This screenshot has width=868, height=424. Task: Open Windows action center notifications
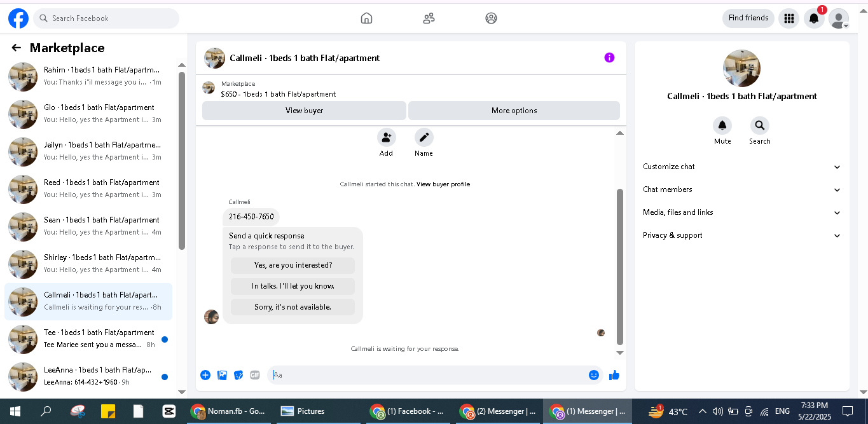pos(847,411)
